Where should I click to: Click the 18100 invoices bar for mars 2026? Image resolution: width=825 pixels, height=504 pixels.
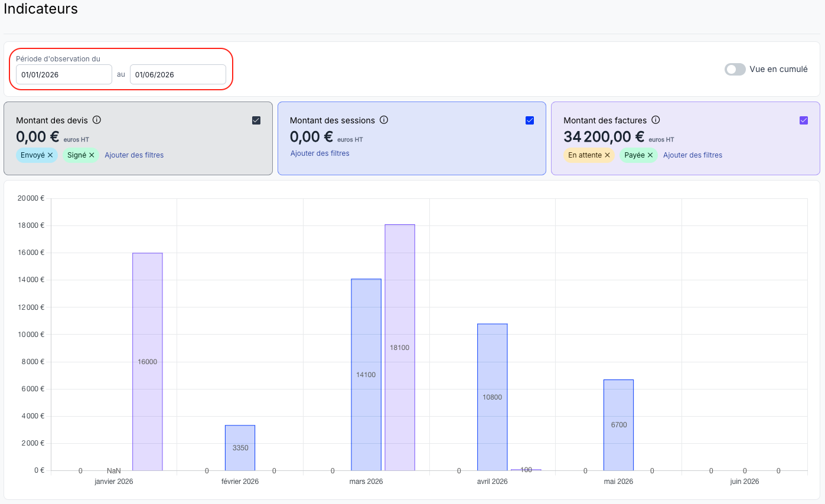click(x=400, y=348)
